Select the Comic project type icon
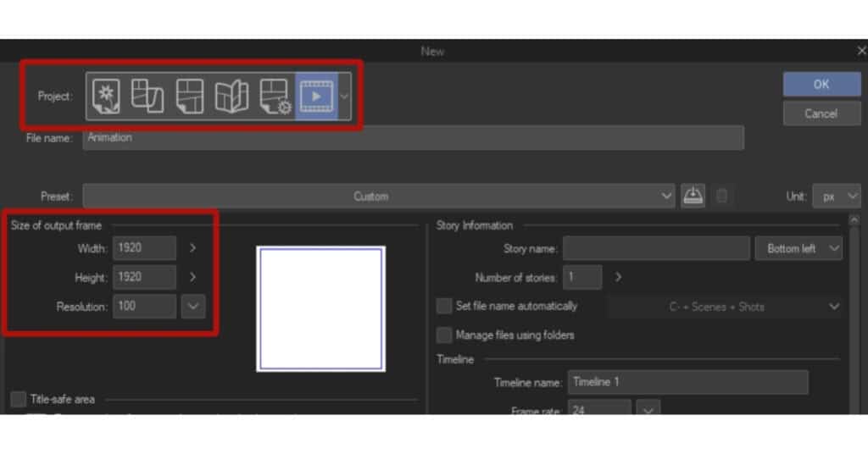 pyautogui.click(x=190, y=97)
